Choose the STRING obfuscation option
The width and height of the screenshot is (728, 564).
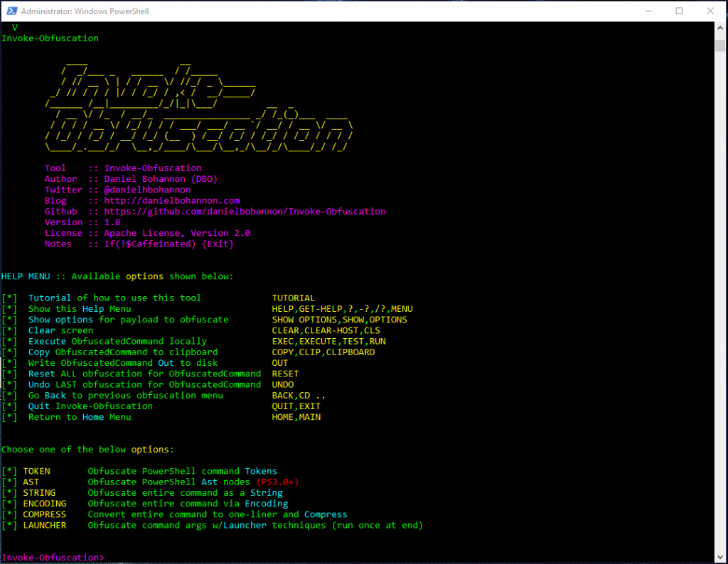(x=39, y=492)
